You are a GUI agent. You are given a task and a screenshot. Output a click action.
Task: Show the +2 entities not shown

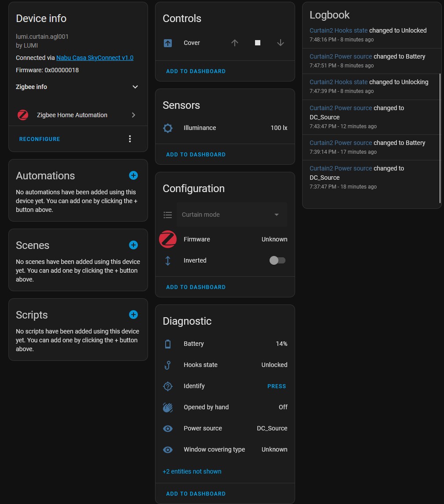coord(192,471)
